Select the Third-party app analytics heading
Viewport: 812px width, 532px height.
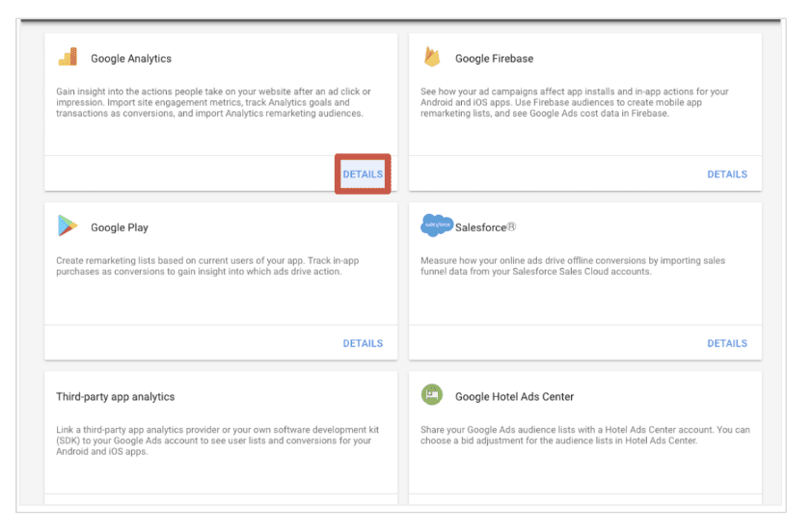click(116, 396)
